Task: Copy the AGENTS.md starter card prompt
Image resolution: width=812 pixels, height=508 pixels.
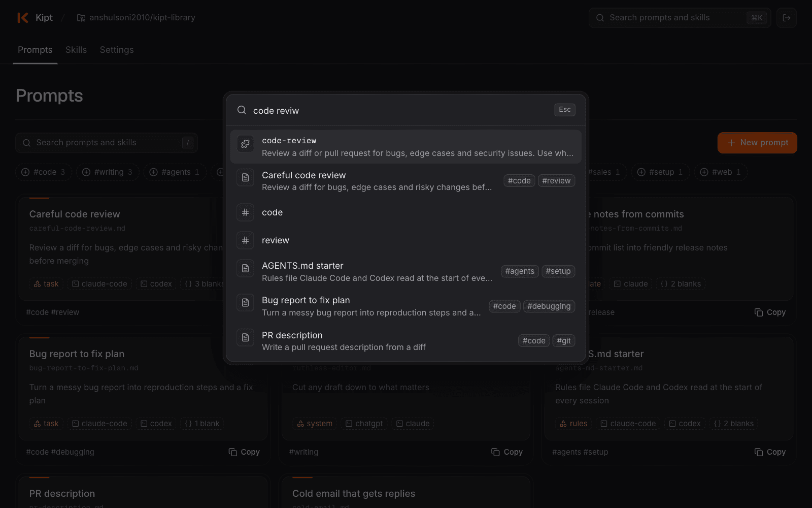Action: pyautogui.click(x=770, y=452)
